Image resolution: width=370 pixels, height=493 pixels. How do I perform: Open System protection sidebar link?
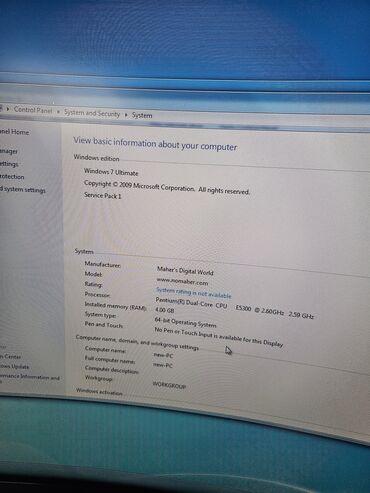click(12, 177)
